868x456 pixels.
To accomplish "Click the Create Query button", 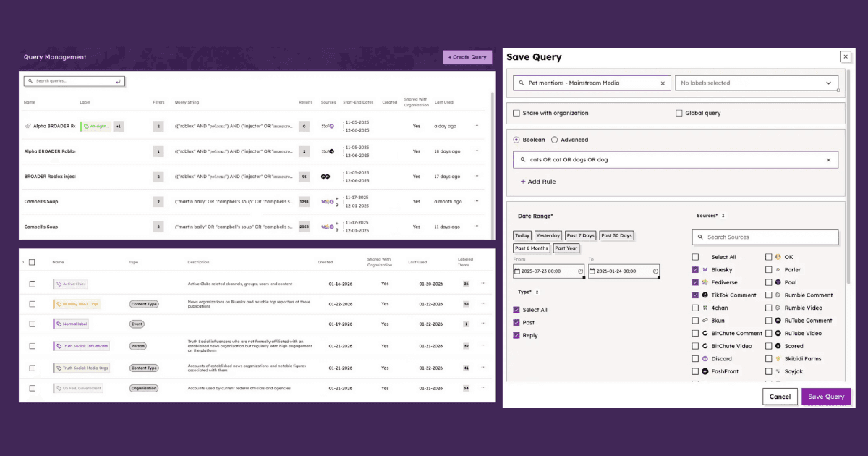I will [x=467, y=57].
